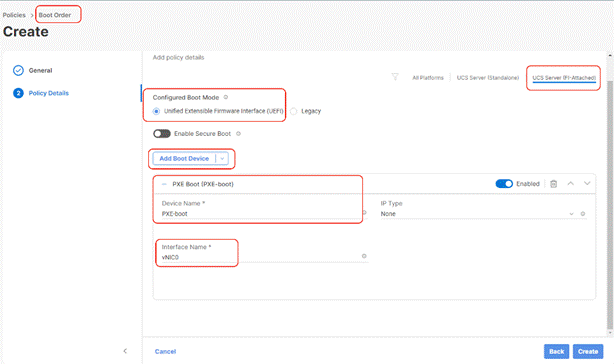Switch to UCS Server (Standalone) tab

488,77
